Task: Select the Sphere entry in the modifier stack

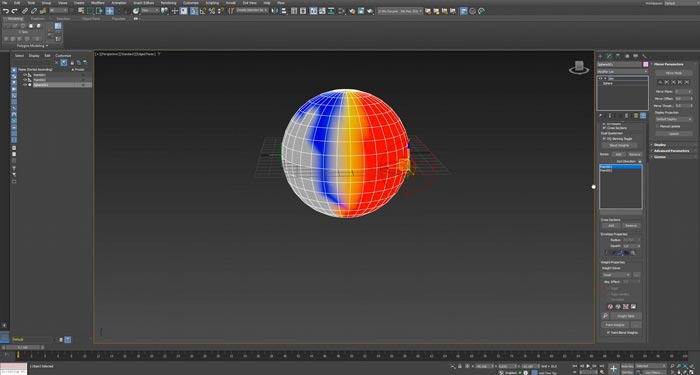Action: [608, 83]
